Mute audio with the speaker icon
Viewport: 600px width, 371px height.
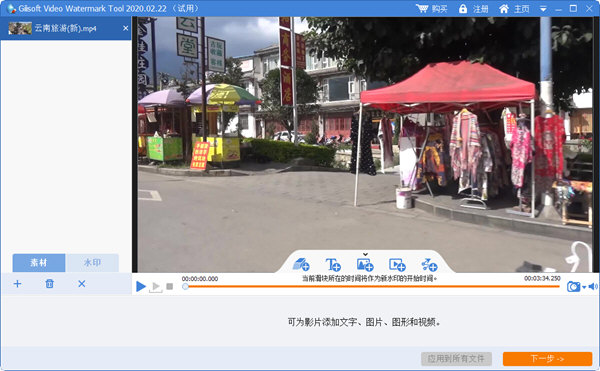click(593, 286)
